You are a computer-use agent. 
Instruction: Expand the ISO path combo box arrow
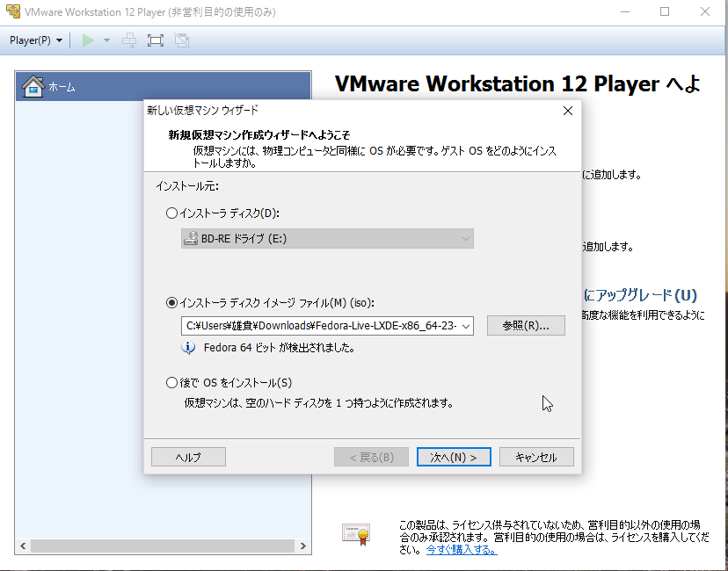(x=466, y=326)
